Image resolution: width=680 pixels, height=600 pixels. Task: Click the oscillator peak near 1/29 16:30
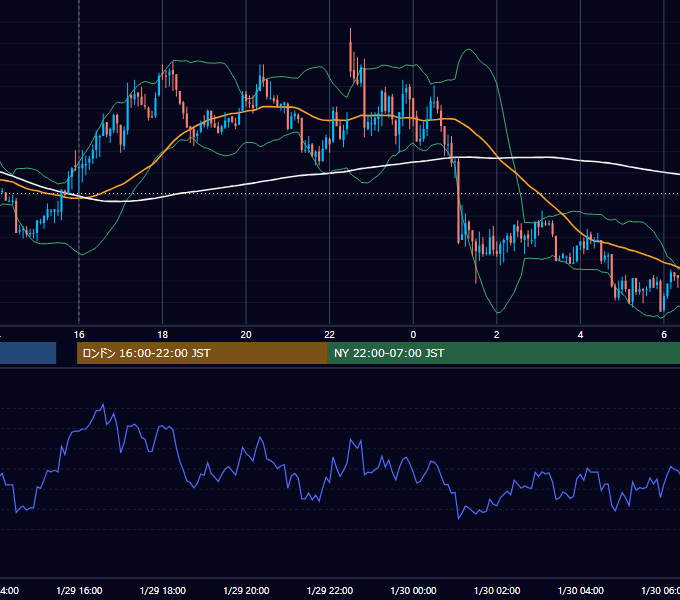click(103, 406)
